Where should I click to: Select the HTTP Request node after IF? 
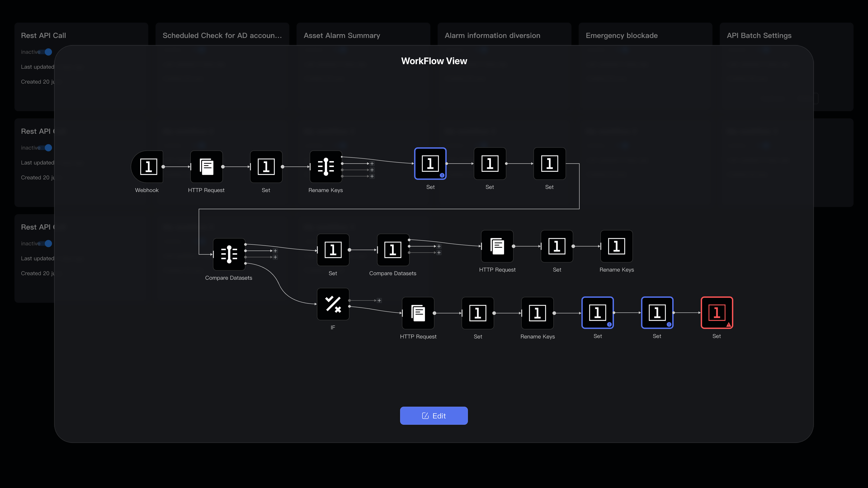pyautogui.click(x=418, y=313)
